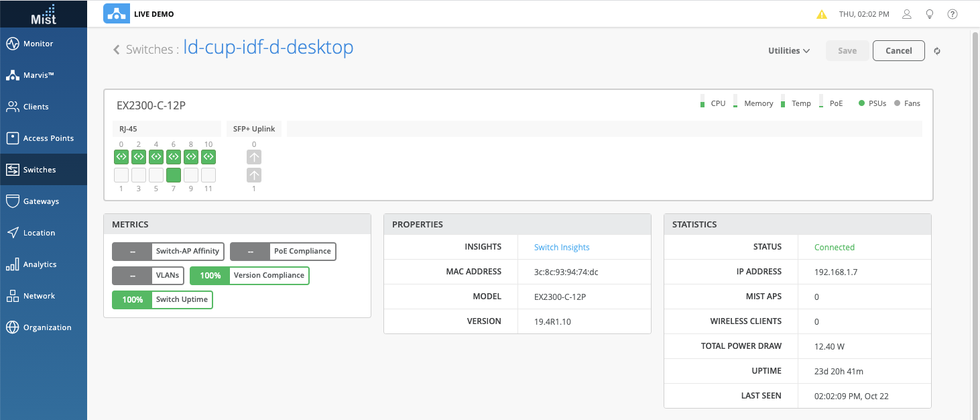Click the Switch Uptime metric badge

click(x=162, y=300)
